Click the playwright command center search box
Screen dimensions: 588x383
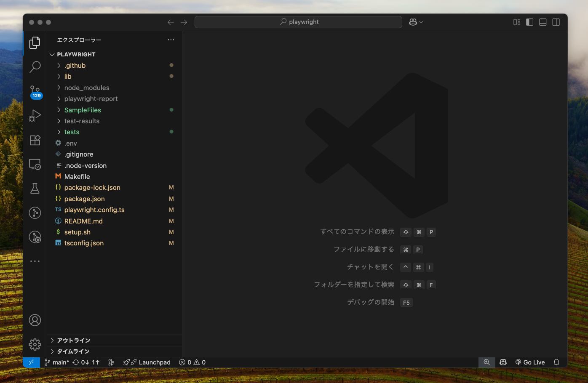[298, 22]
